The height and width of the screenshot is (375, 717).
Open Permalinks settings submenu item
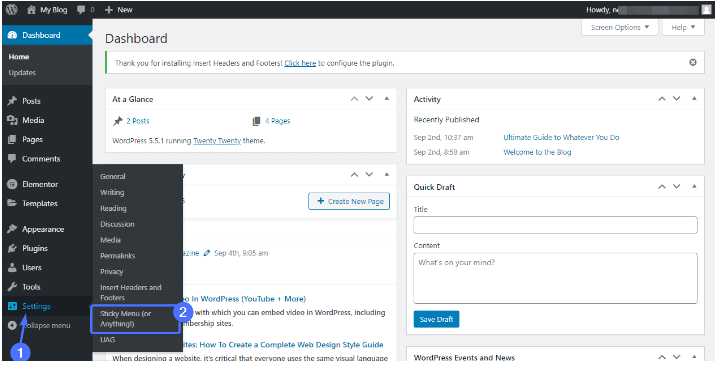(x=118, y=256)
